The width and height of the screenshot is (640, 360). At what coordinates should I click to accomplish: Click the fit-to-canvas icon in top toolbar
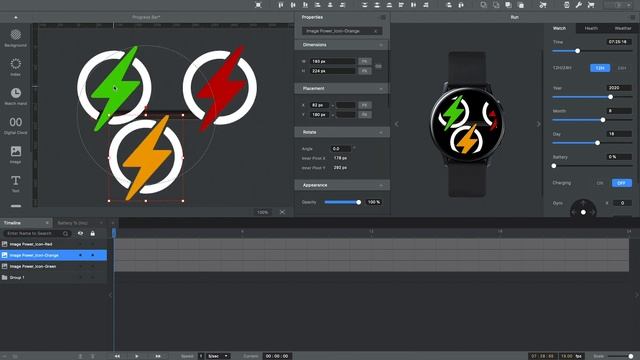(x=258, y=5)
